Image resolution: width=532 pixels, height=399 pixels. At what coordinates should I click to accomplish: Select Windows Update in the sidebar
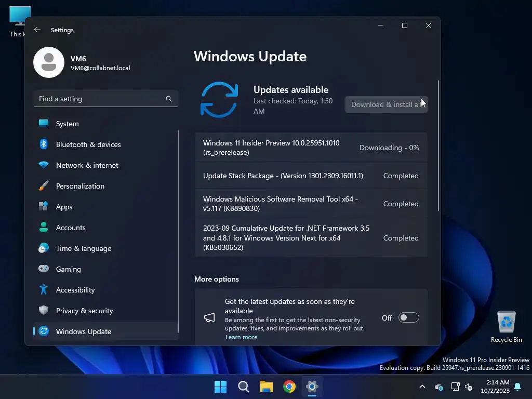tap(105, 331)
